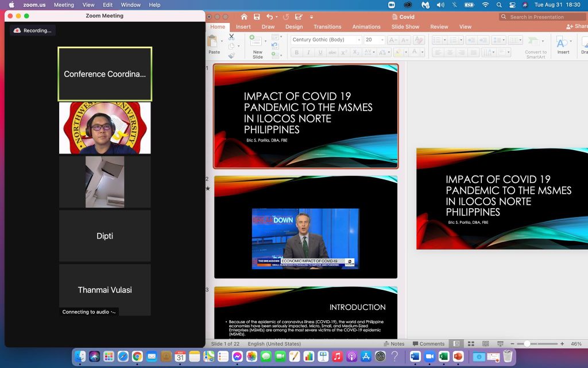The image size is (588, 368).
Task: Expand the Paste options arrow
Action: click(x=222, y=41)
